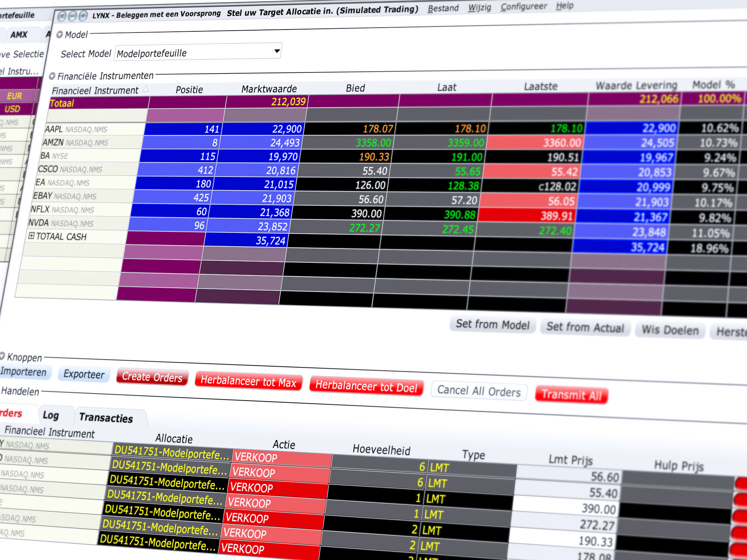Click the round plus maximize icon

83,15
